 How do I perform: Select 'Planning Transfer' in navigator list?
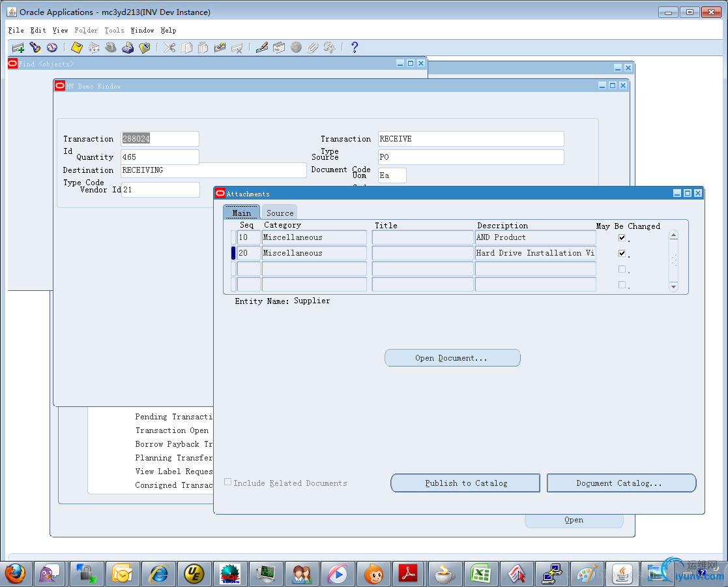tap(173, 458)
